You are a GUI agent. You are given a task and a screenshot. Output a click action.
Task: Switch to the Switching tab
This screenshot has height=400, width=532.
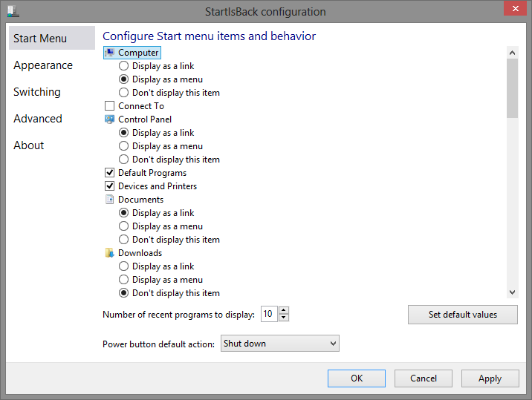tap(37, 92)
